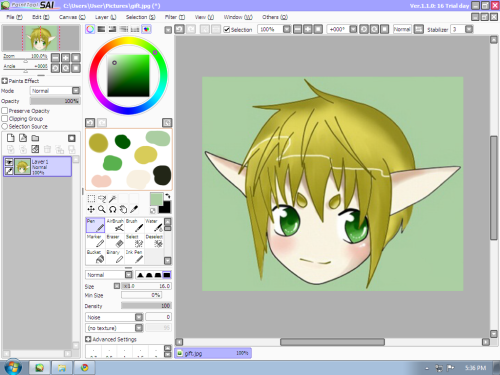Viewport: 500px width, 375px height.
Task: Activate the move layer tool
Action: click(x=91, y=209)
